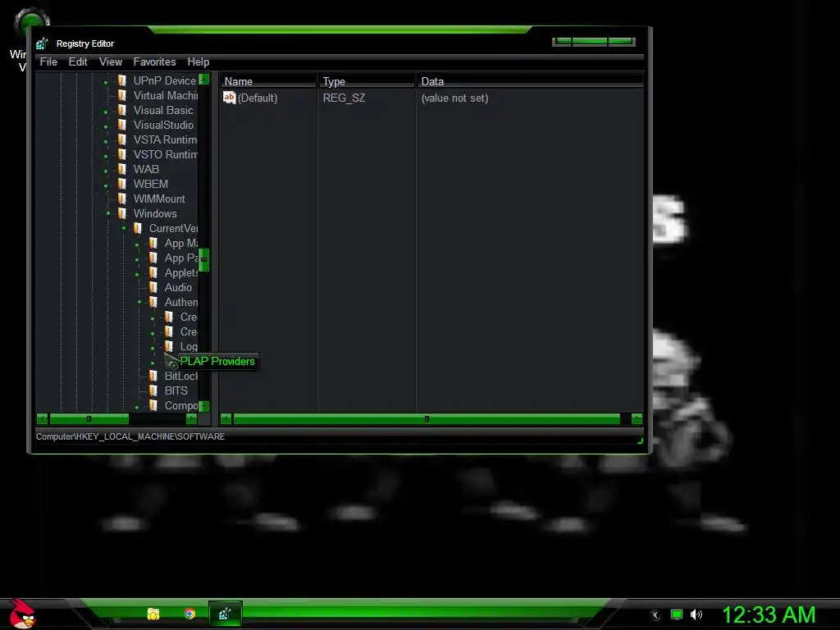Screen dimensions: 840x630
Task: Select the Visual Basic folder icon
Action: [x=122, y=110]
